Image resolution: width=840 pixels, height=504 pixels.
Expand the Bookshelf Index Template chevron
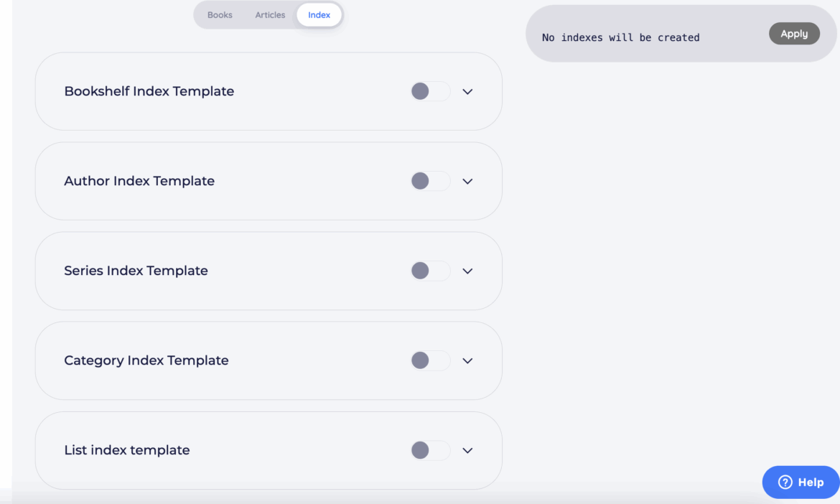(x=467, y=92)
